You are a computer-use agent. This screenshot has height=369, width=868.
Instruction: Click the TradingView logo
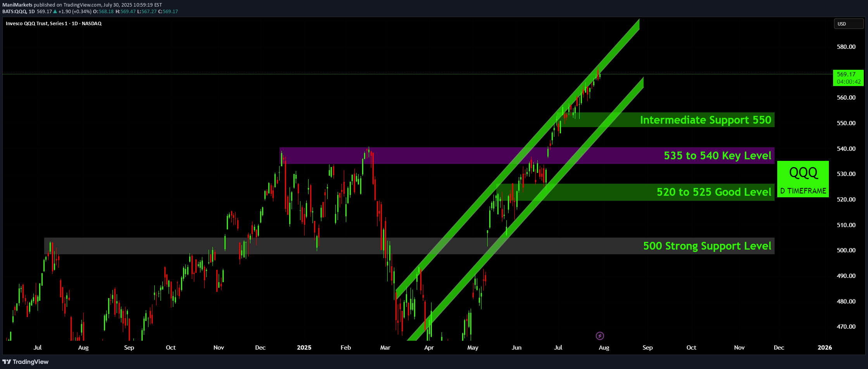(26, 362)
